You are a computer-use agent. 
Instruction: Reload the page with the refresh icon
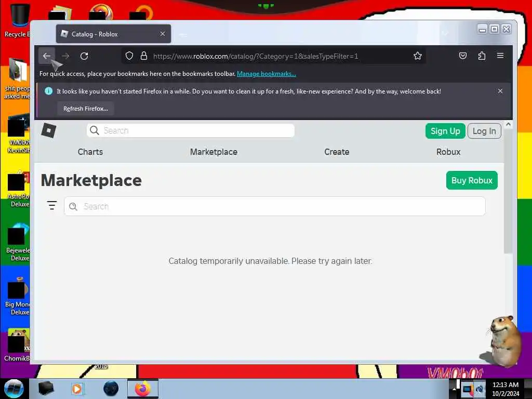tap(84, 56)
